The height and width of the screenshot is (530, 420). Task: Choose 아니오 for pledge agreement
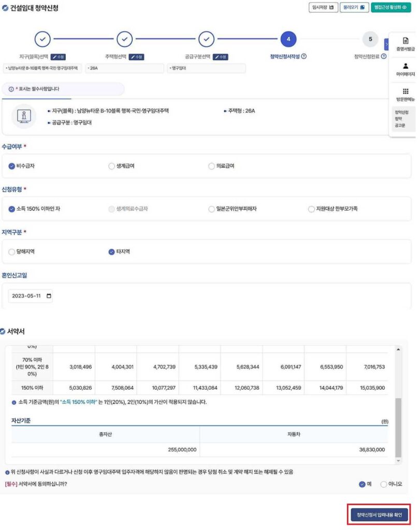pos(384,484)
